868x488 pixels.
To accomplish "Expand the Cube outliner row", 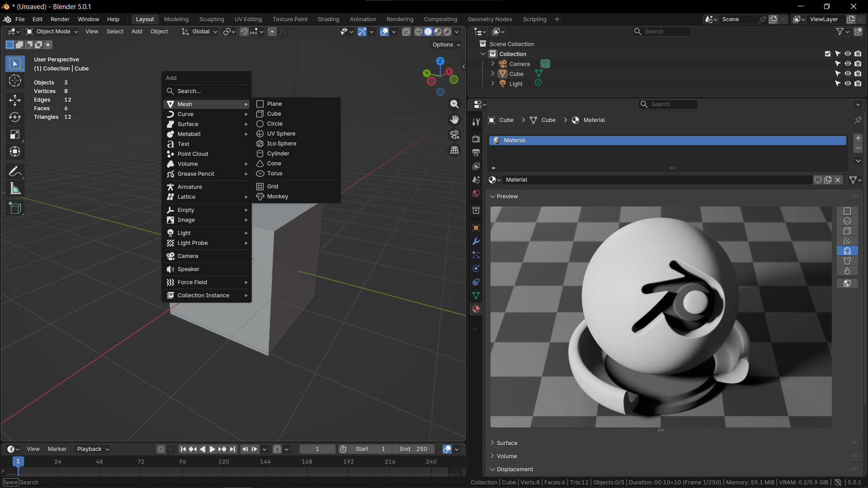I will pyautogui.click(x=493, y=74).
